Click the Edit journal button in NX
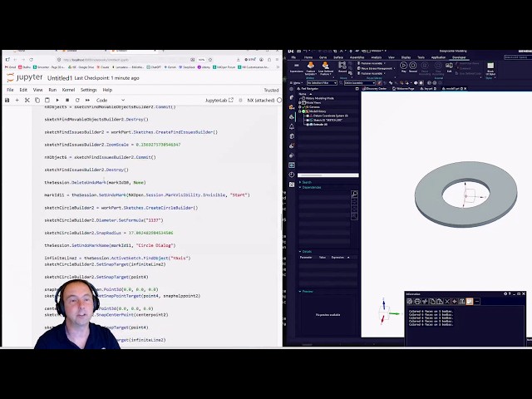 pos(449,66)
